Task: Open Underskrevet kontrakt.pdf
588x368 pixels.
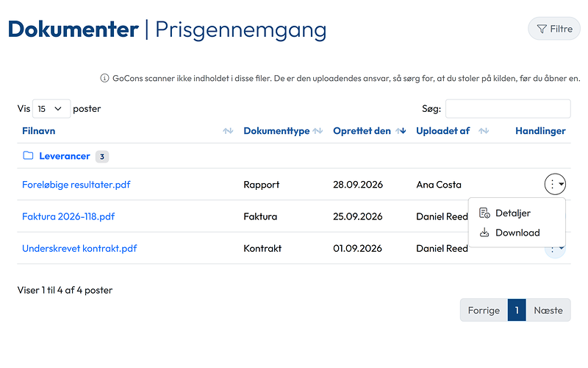Action: pyautogui.click(x=79, y=249)
